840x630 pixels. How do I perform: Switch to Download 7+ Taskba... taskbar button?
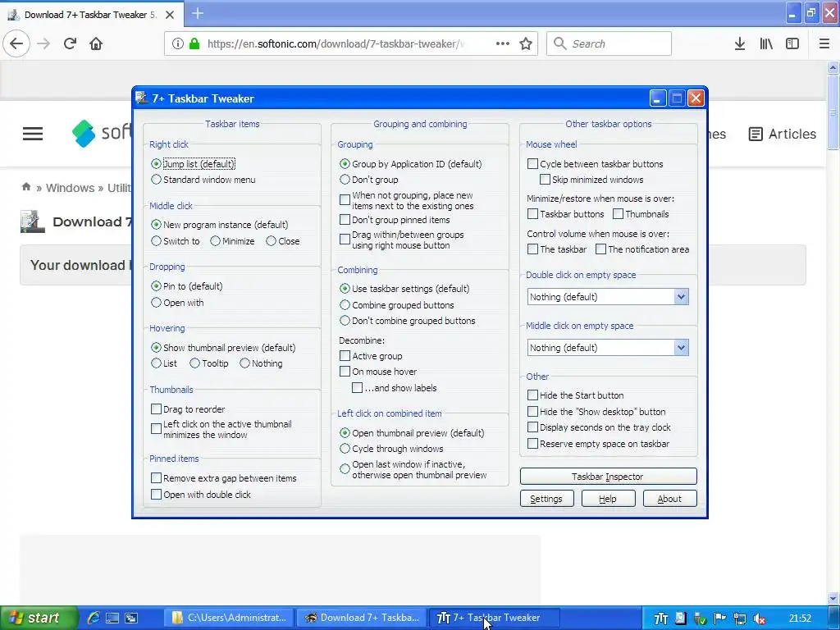click(x=362, y=618)
